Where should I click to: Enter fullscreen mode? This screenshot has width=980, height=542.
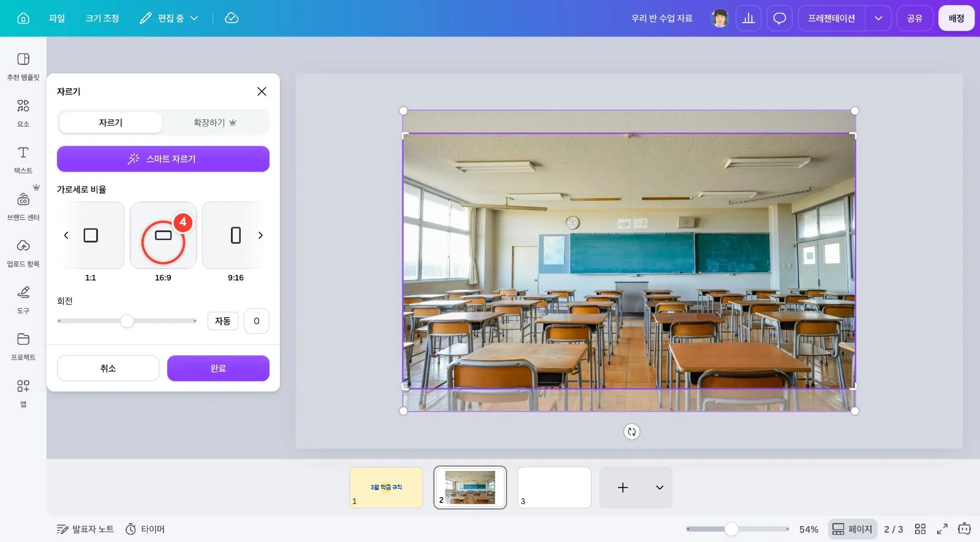tap(942, 529)
